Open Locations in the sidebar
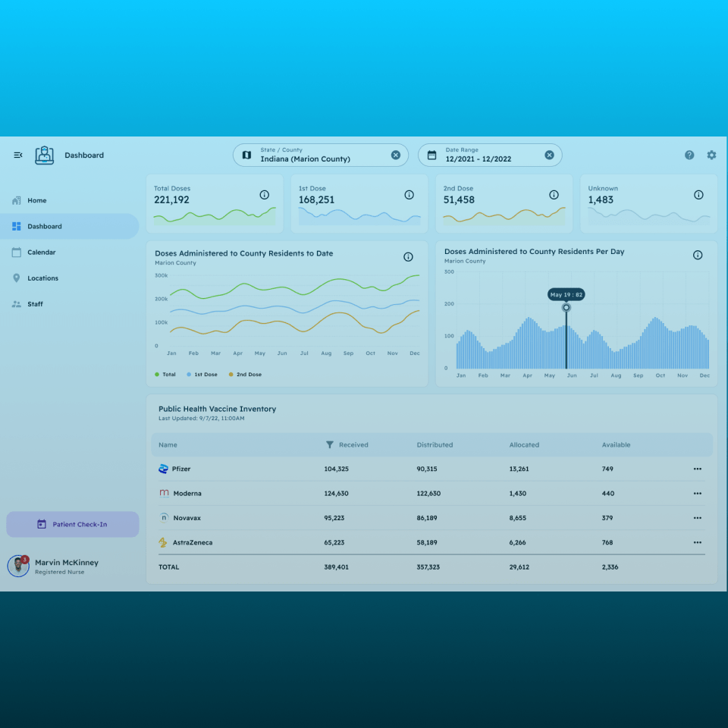This screenshot has height=728, width=728. pyautogui.click(x=42, y=278)
